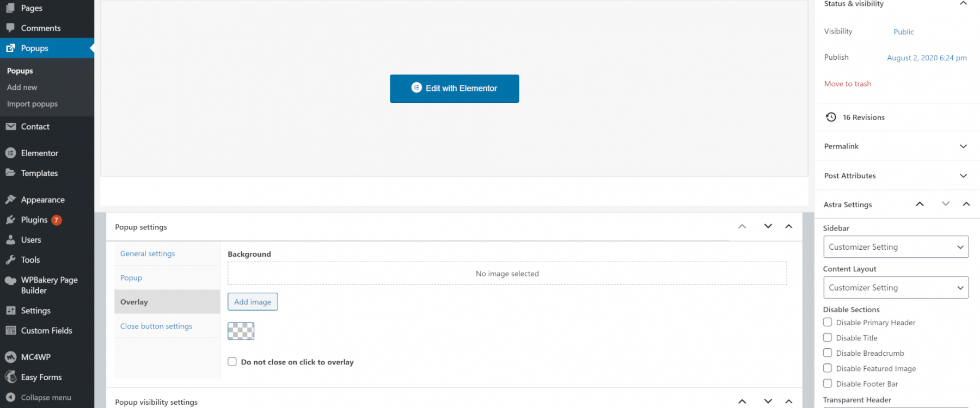Click the Tools wrench icon

(x=10, y=259)
